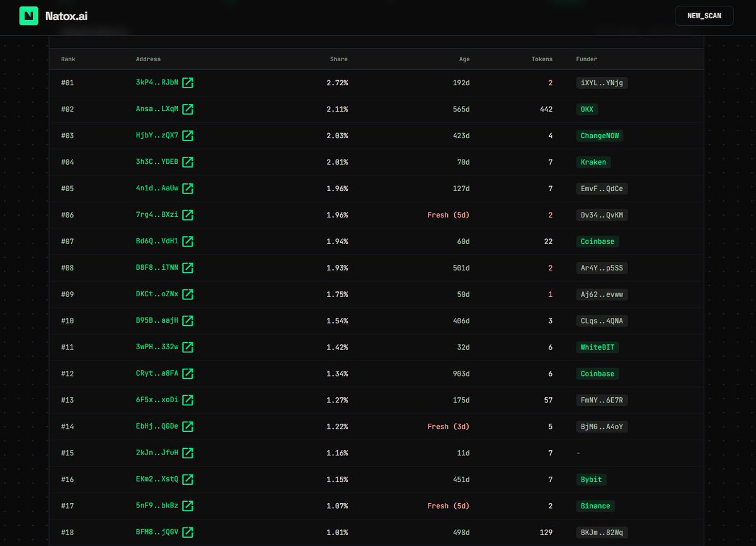Open external link icon for 6F5x..xoDi
This screenshot has height=546, width=756.
click(x=188, y=400)
